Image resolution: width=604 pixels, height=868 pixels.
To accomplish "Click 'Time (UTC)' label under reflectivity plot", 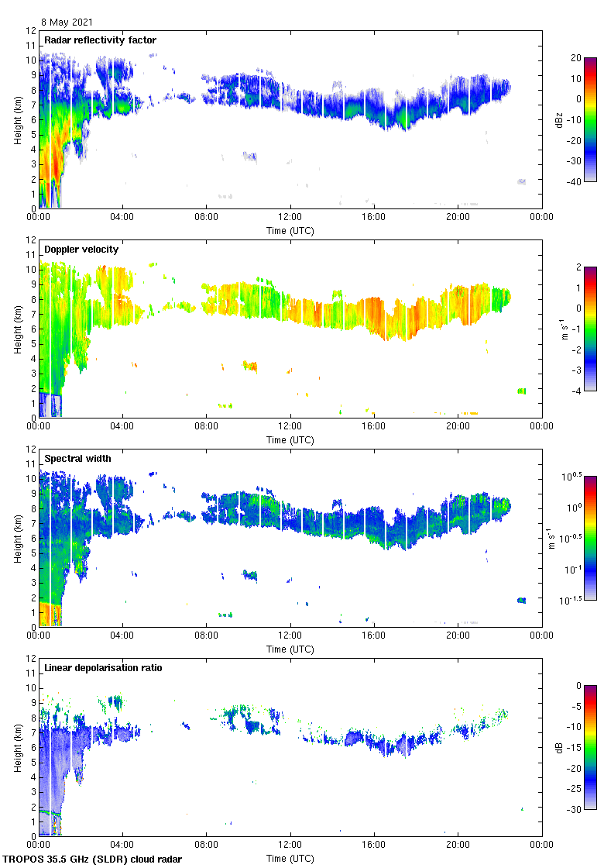I will [x=290, y=231].
